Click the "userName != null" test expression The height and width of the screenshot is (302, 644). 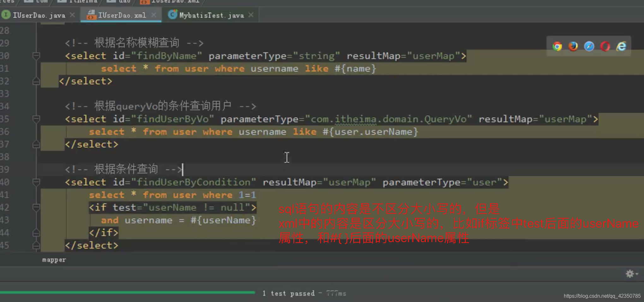pos(196,207)
